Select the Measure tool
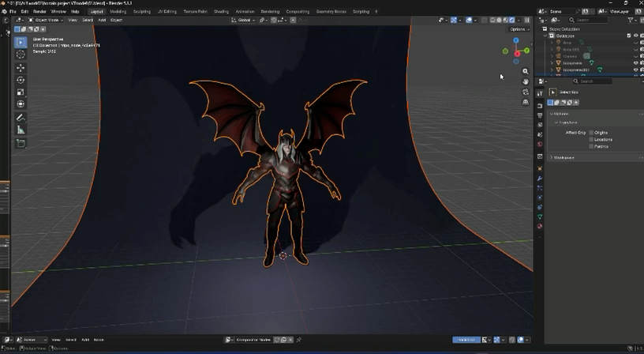The width and height of the screenshot is (644, 354). click(x=21, y=130)
